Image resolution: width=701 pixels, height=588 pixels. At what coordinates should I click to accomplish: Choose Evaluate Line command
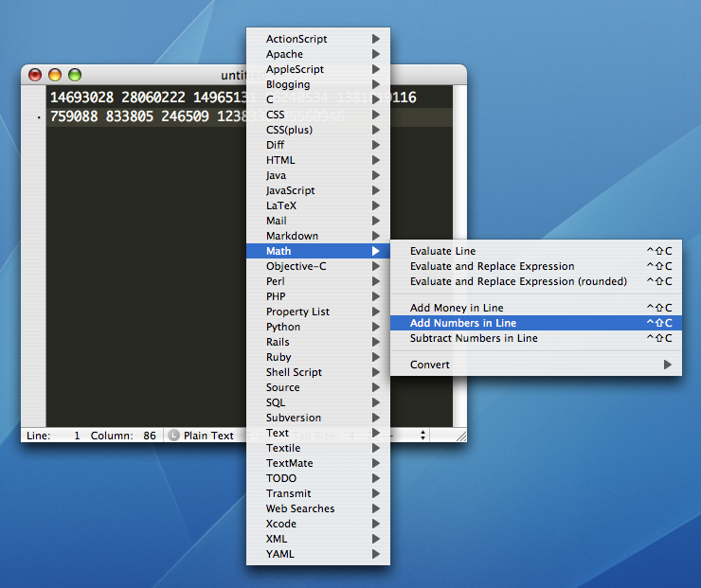point(536,251)
